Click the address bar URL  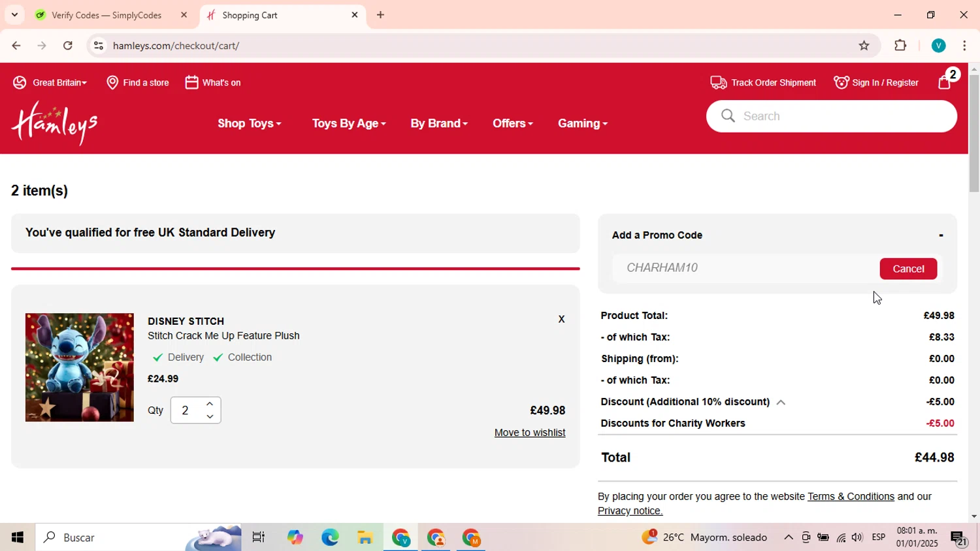[x=176, y=46]
